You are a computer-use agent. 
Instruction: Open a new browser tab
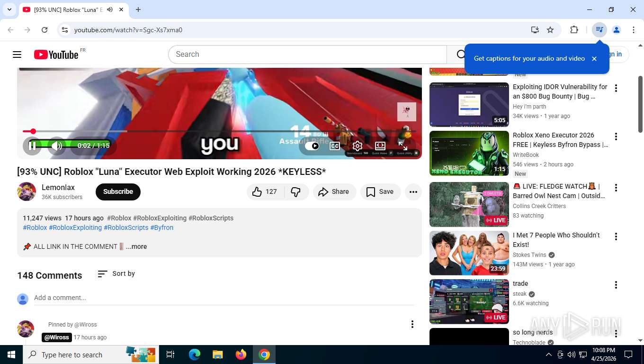coord(138,9)
